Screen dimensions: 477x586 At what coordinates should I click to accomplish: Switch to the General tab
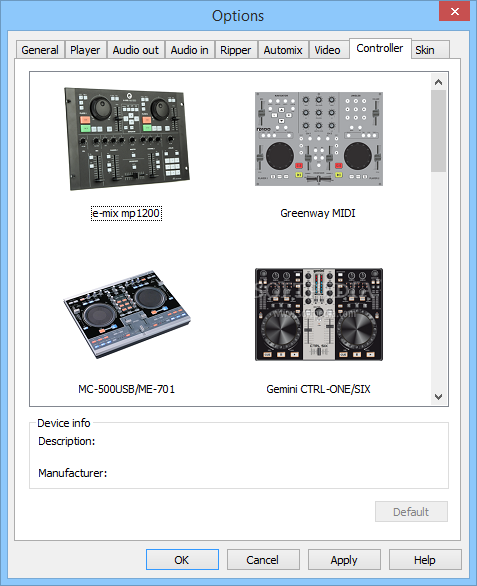pos(40,50)
